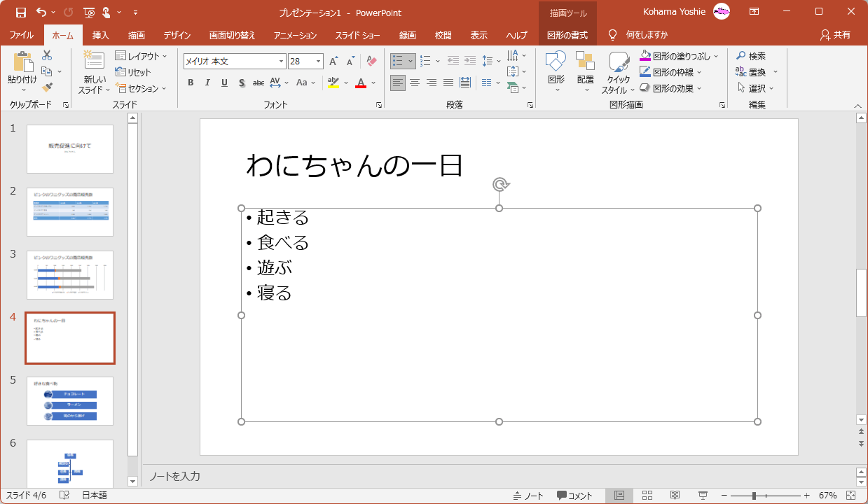Toggle Italic formatting

207,83
